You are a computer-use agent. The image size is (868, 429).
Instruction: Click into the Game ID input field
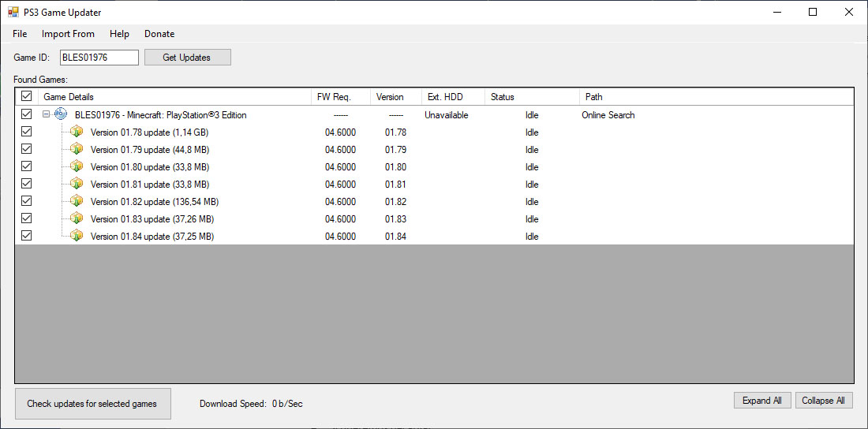[99, 57]
